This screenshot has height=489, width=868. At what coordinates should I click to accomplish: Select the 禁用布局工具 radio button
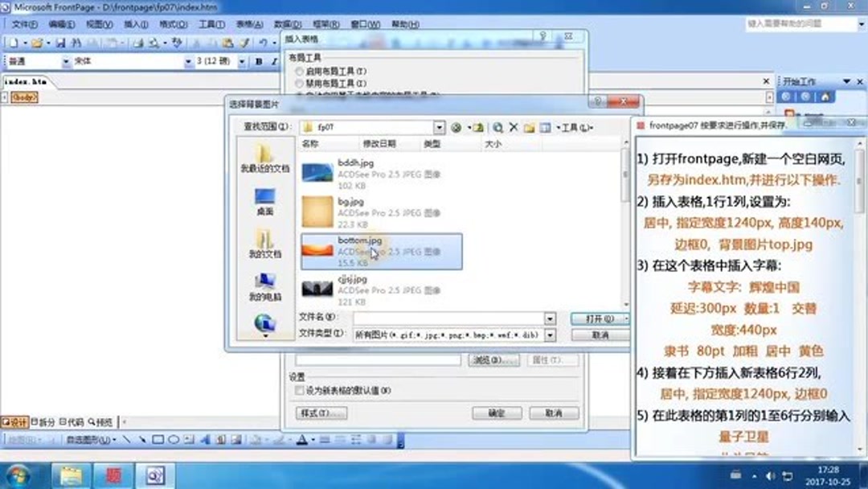pos(300,81)
